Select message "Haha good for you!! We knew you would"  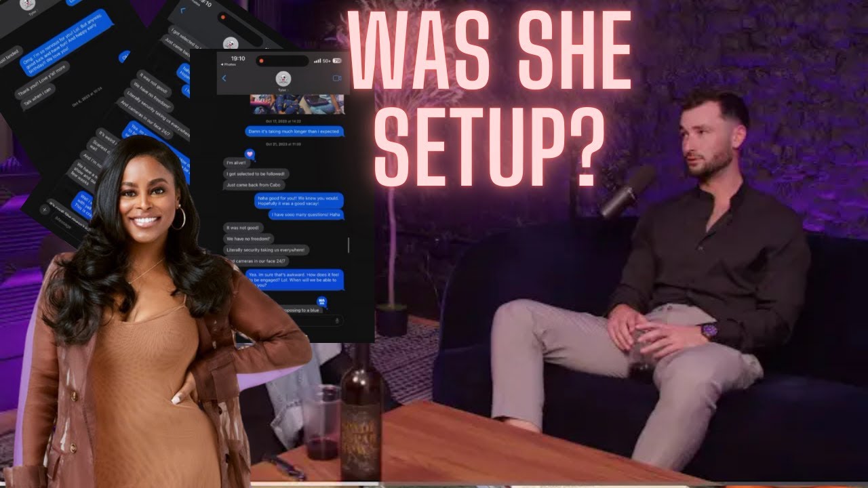(x=298, y=201)
